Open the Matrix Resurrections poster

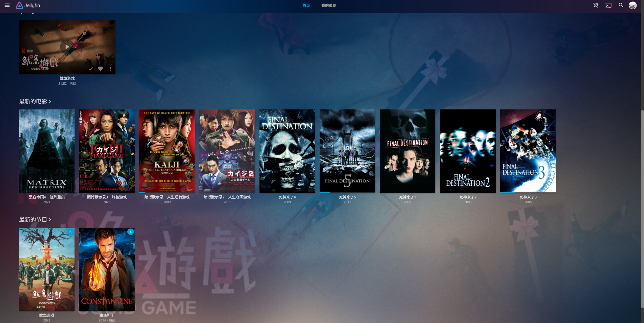[x=47, y=151]
